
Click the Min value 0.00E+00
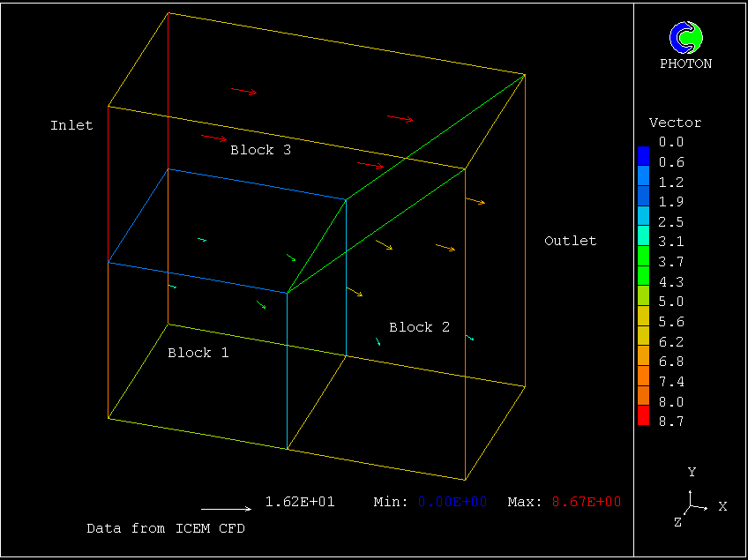pos(453,502)
